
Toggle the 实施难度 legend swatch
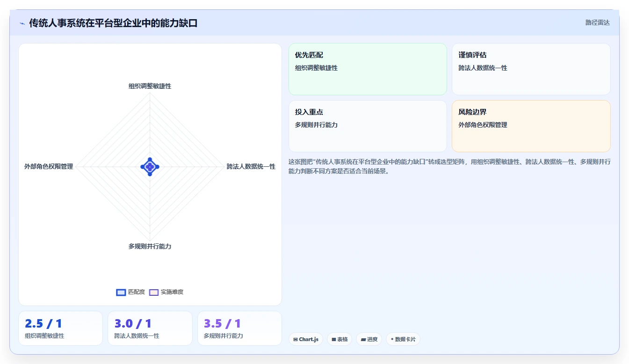(154, 293)
